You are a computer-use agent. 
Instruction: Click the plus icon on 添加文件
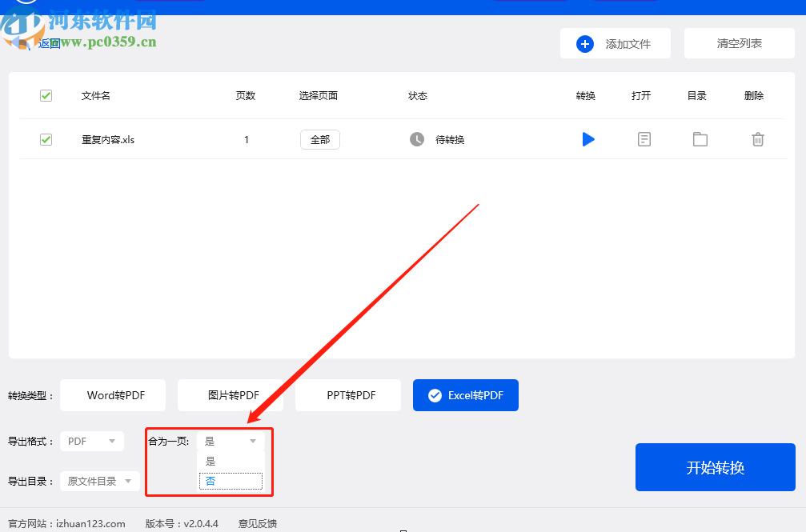click(584, 43)
